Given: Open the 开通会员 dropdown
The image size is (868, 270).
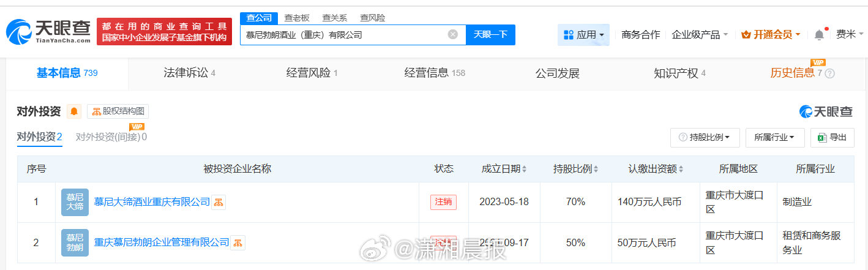Looking at the screenshot, I should point(771,35).
